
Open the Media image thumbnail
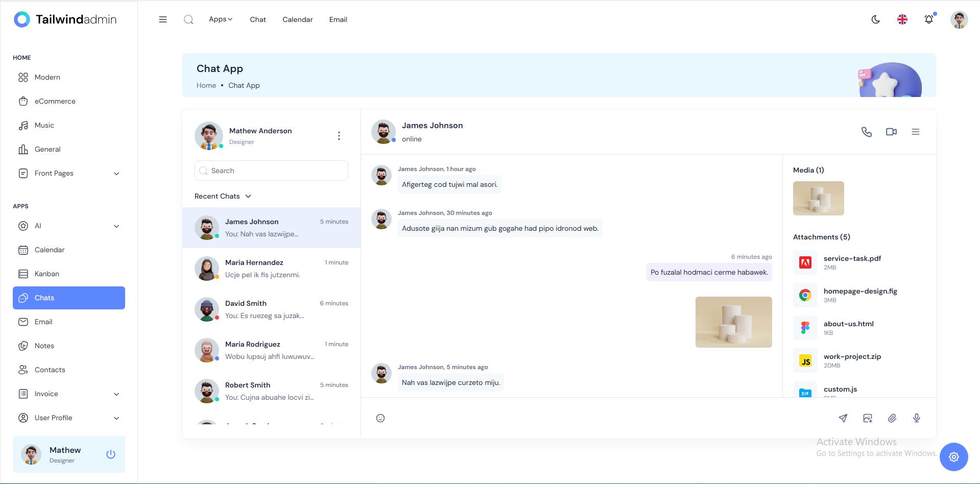[818, 198]
